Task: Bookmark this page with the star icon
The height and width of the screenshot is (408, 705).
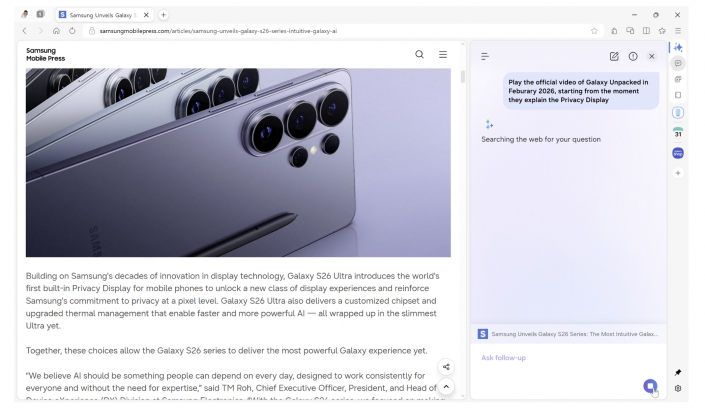Action: point(594,31)
